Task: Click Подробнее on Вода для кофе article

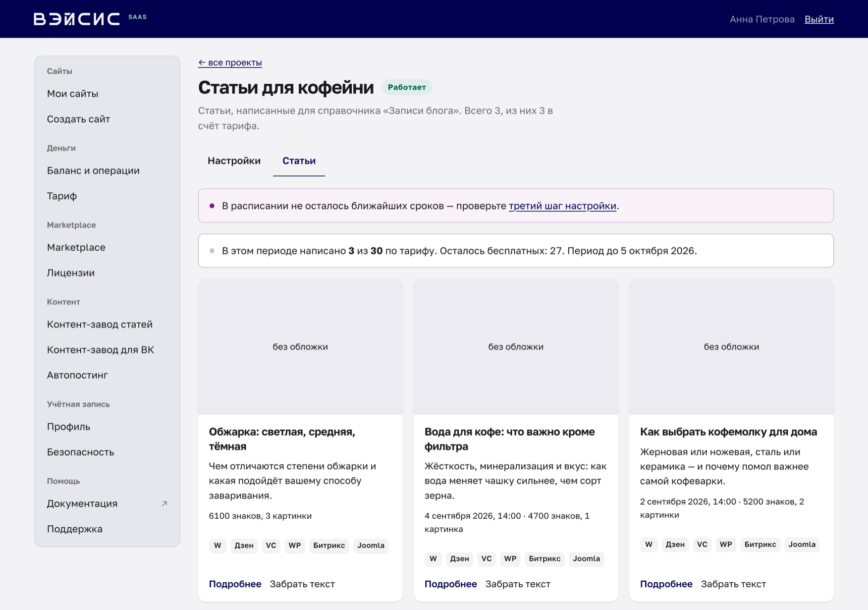Action: point(451,584)
